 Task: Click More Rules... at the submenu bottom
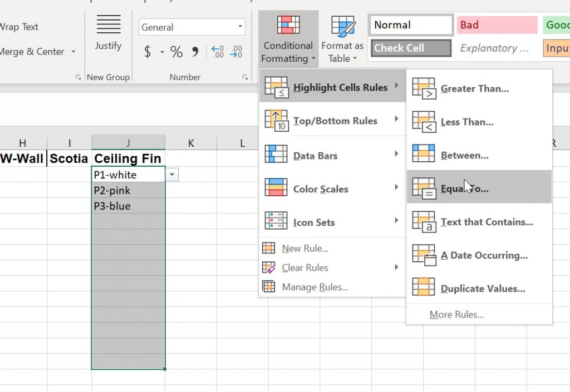456,315
